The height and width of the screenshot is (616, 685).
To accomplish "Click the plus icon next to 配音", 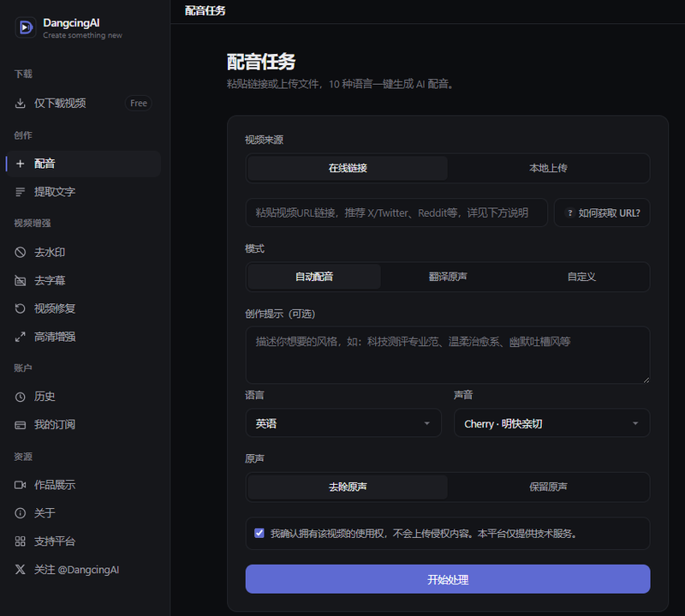I will tap(20, 164).
